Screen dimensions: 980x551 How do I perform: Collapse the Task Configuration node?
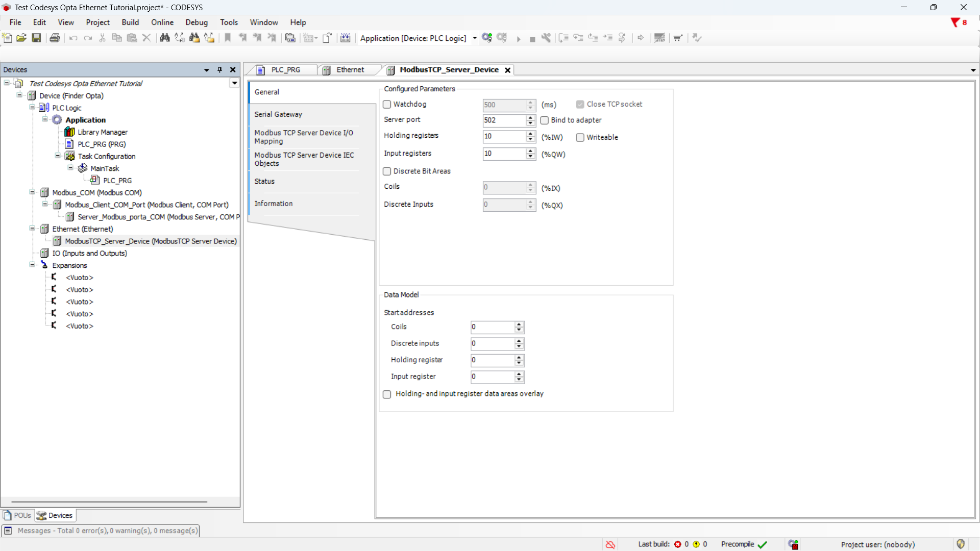point(58,156)
